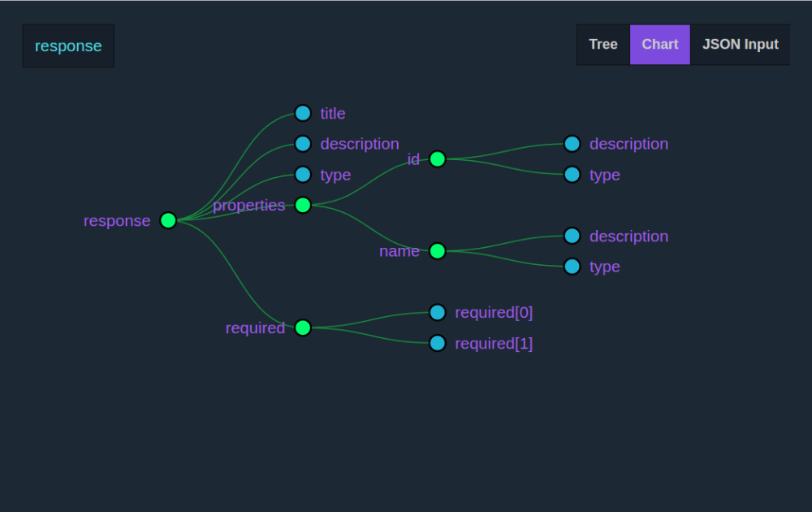Click the description node circle under response
This screenshot has width=812, height=512.
click(303, 143)
